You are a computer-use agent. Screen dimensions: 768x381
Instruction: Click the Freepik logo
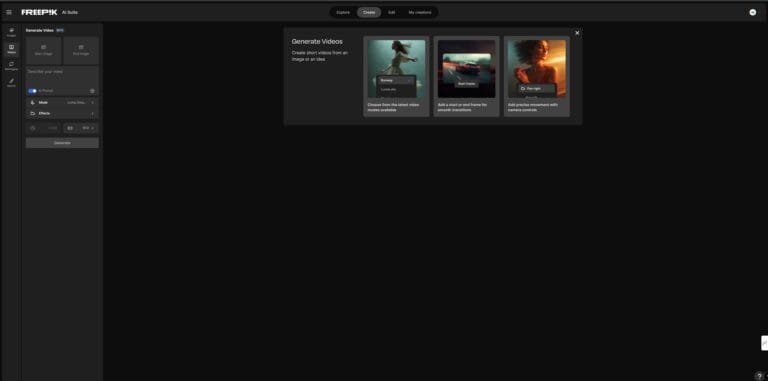click(39, 12)
